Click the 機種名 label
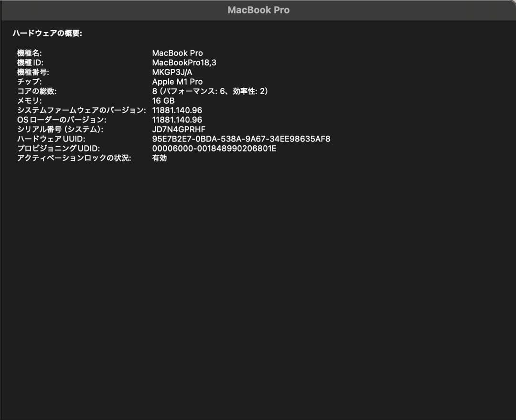Viewport: 516px width, 420px height. 28,53
